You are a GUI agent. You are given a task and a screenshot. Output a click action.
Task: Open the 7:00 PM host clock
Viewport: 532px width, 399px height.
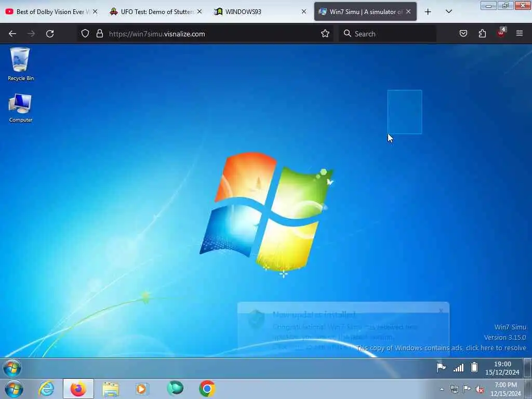(506, 389)
